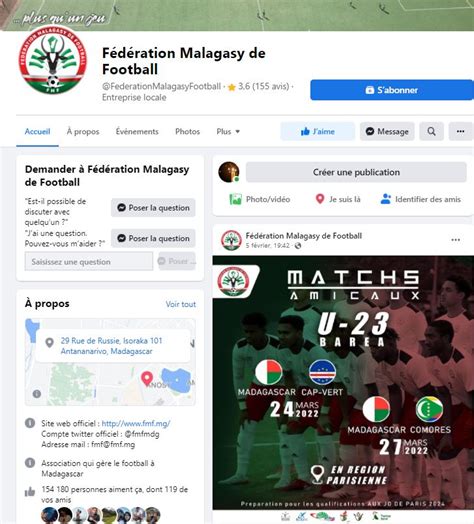Click the Message button
Screen dimensions: 474x524
(387, 131)
